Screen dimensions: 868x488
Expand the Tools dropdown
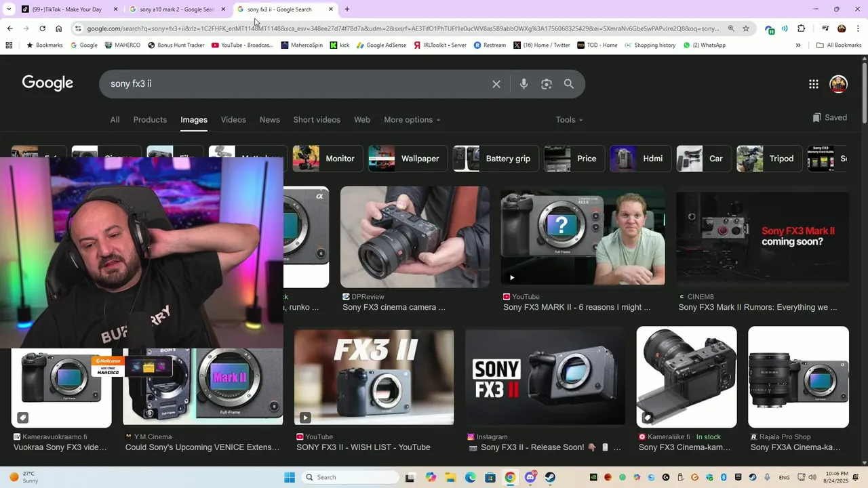pos(570,120)
